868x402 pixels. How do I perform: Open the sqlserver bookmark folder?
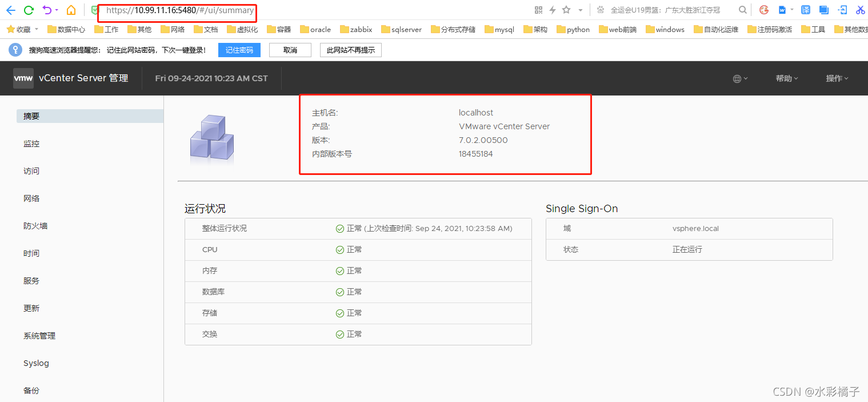pos(401,29)
